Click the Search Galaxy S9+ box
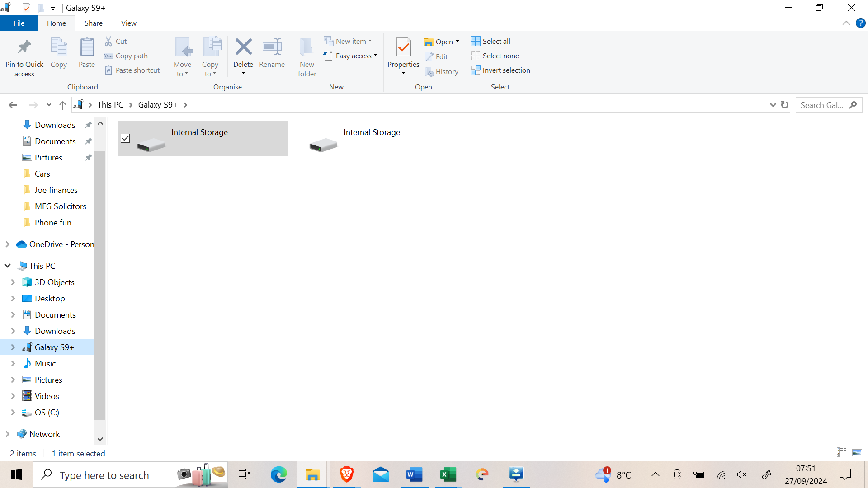Image resolution: width=868 pixels, height=488 pixels. [x=829, y=105]
